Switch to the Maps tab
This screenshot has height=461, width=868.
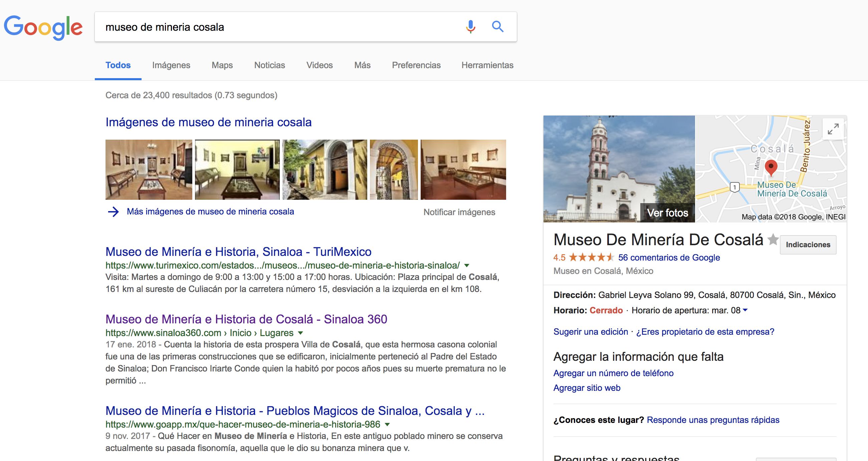click(x=222, y=65)
